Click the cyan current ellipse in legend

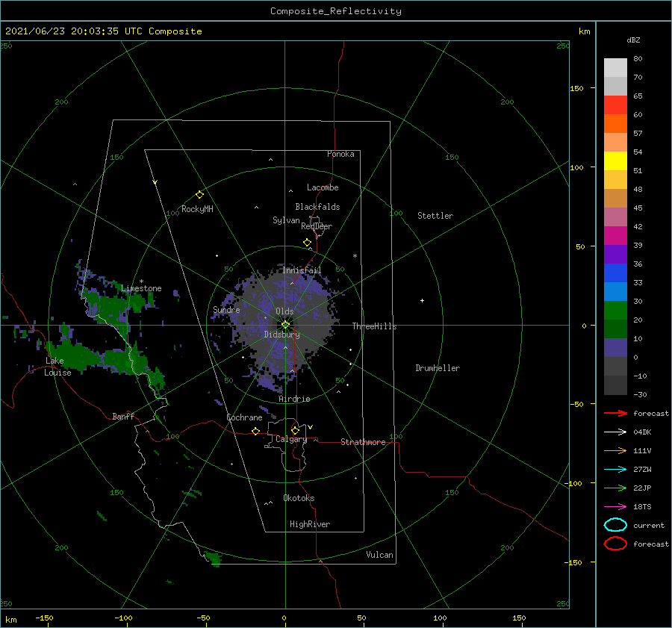tap(615, 525)
